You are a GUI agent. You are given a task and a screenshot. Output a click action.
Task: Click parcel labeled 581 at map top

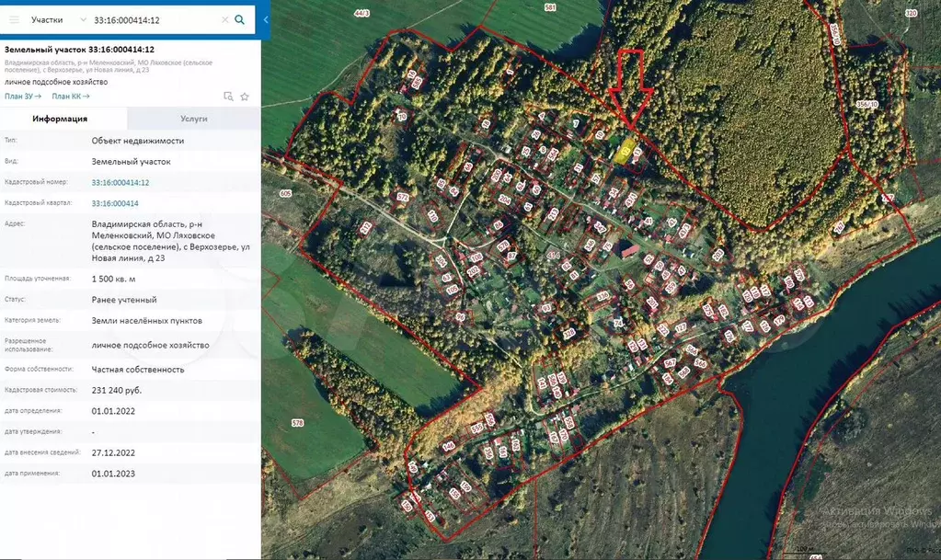[x=550, y=7]
